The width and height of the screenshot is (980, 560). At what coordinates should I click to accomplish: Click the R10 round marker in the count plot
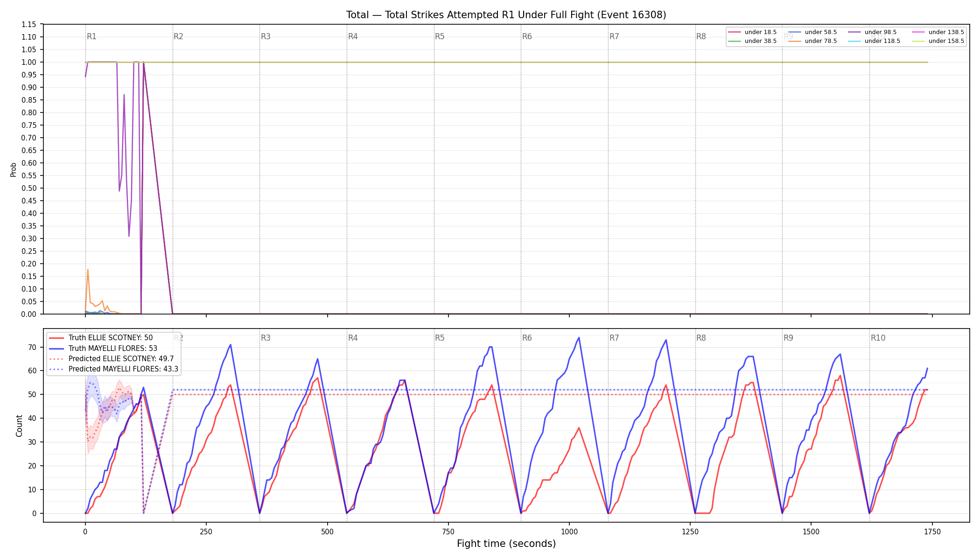(x=878, y=338)
